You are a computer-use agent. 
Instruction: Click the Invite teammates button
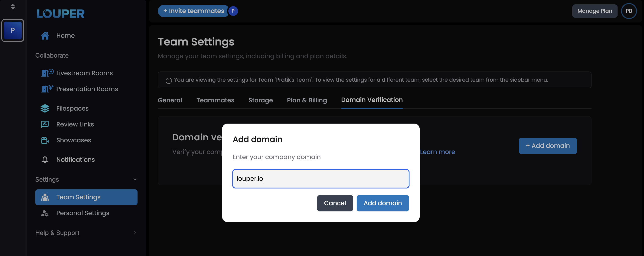coord(193,11)
